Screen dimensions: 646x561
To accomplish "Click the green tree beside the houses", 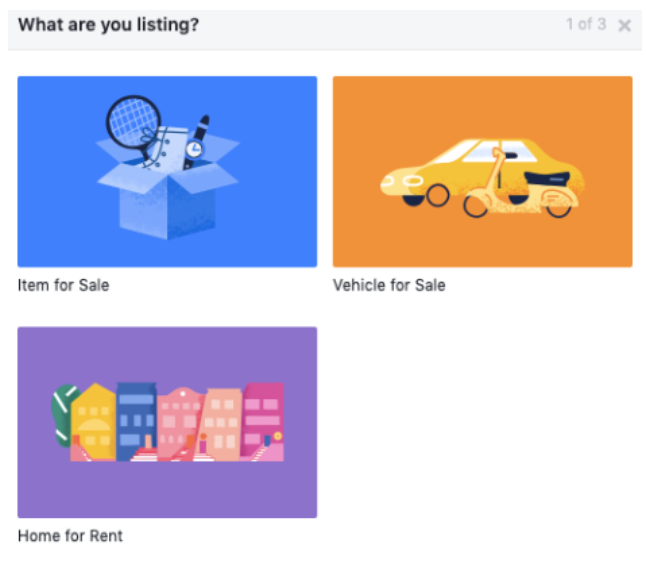I will (x=64, y=415).
